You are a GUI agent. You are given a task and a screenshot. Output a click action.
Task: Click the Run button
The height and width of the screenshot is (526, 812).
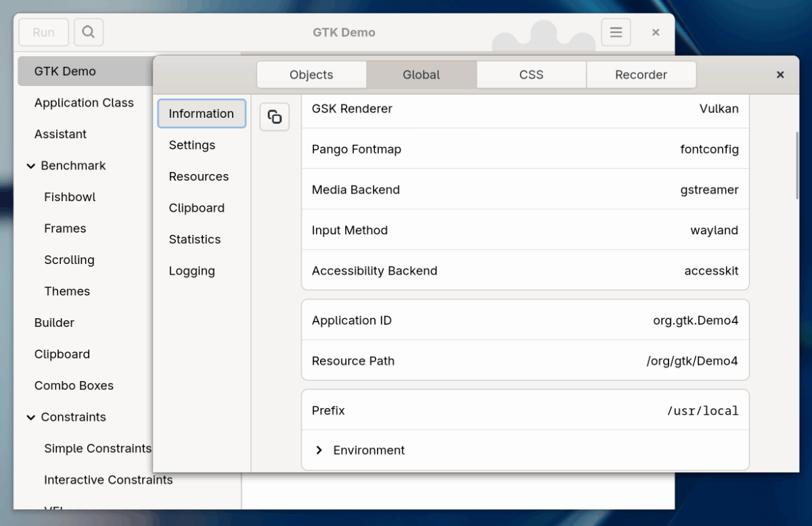coord(43,32)
